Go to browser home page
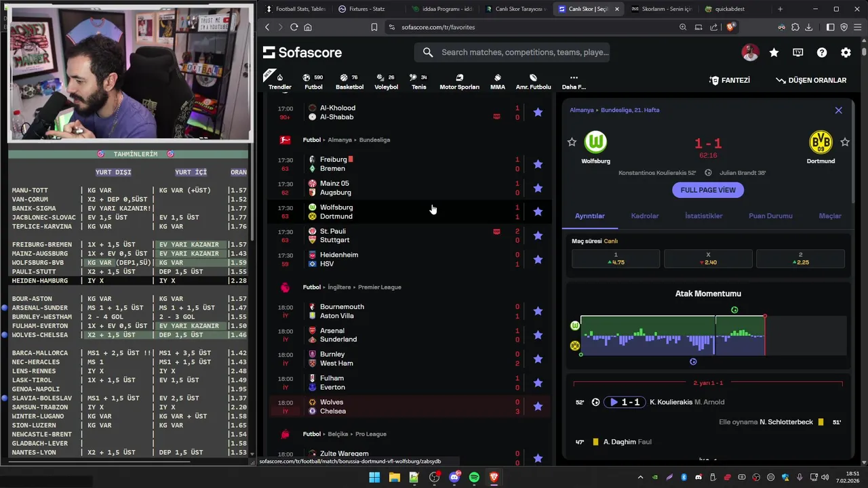Viewport: 868px width, 488px height. click(308, 27)
